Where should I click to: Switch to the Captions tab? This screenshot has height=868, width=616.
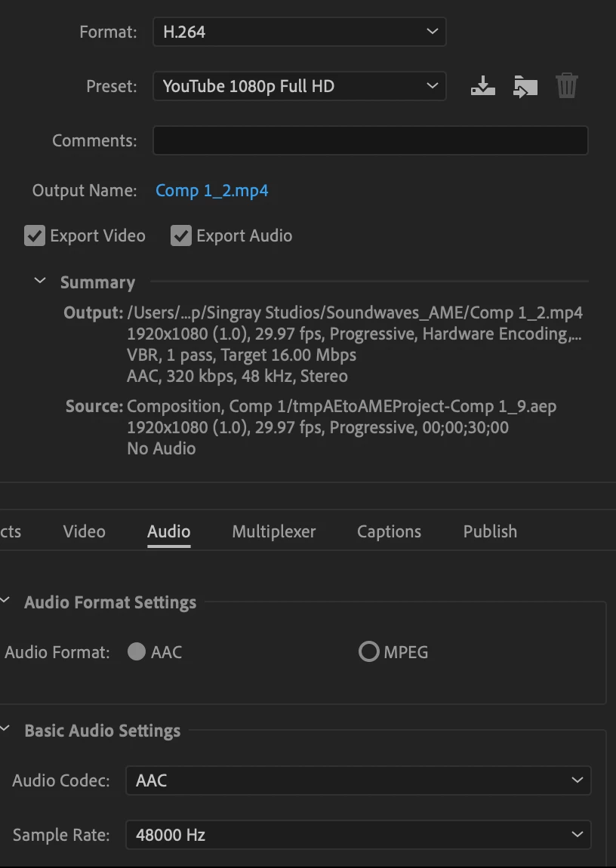click(x=389, y=531)
